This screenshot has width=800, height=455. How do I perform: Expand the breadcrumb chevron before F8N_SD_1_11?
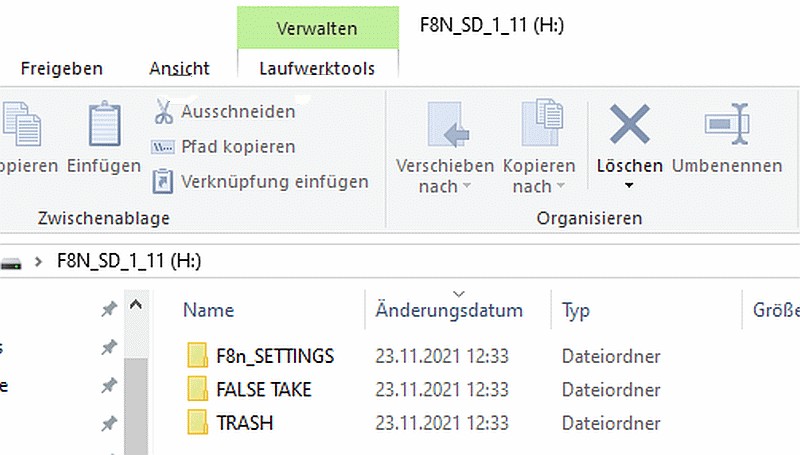pos(39,262)
